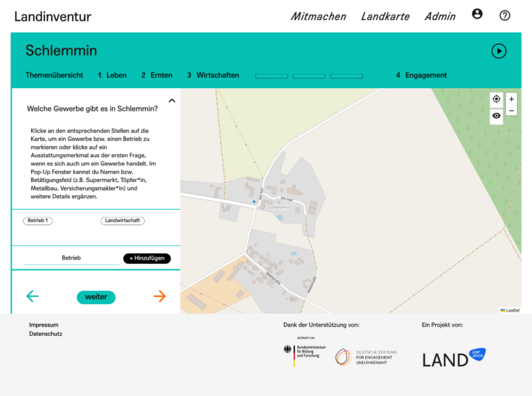Image resolution: width=532 pixels, height=396 pixels.
Task: Click the Hinzufügen button
Action: point(147,258)
